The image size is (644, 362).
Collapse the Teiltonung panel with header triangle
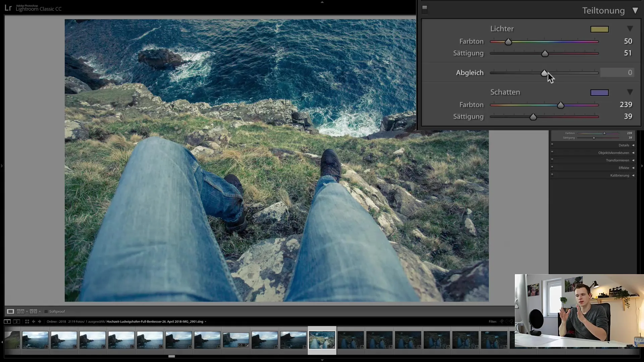(x=635, y=10)
